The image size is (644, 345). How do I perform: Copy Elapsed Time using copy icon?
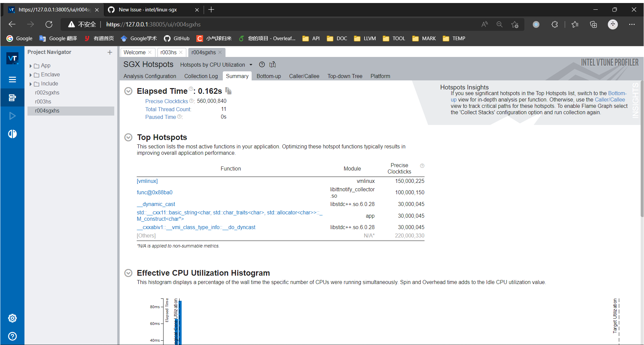pos(229,91)
